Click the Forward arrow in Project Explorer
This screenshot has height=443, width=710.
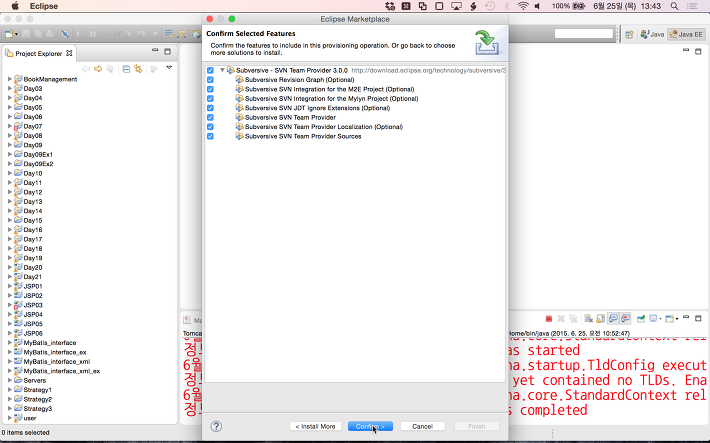(98, 69)
